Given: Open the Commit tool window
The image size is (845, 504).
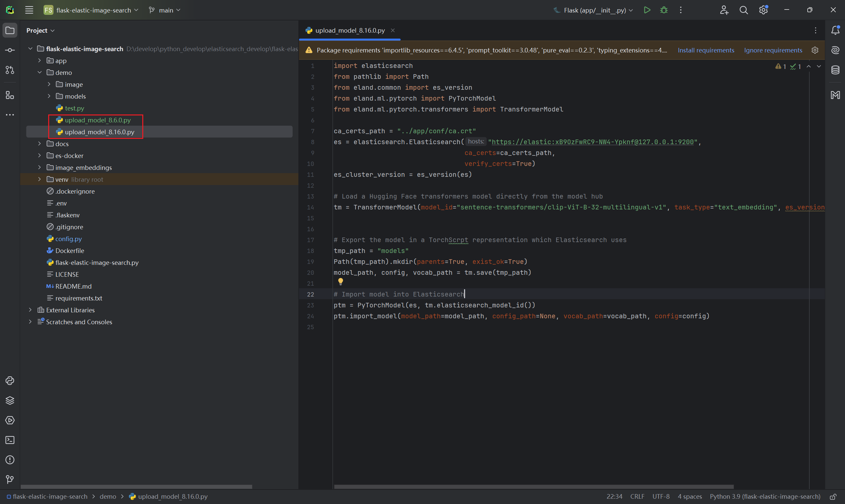Looking at the screenshot, I should coord(10,50).
